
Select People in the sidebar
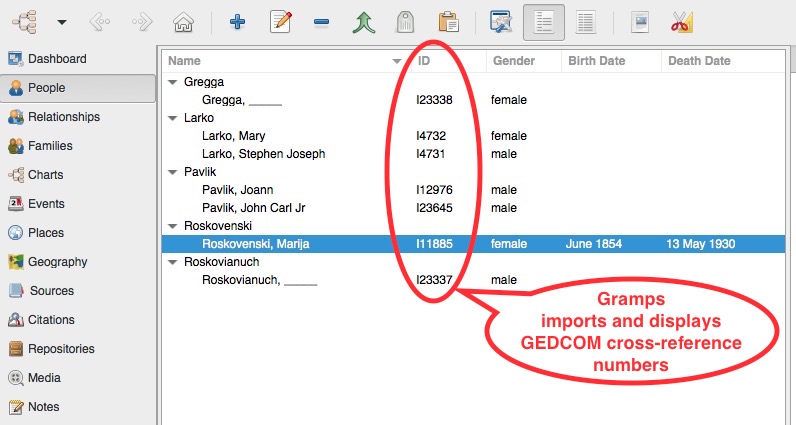click(x=78, y=88)
